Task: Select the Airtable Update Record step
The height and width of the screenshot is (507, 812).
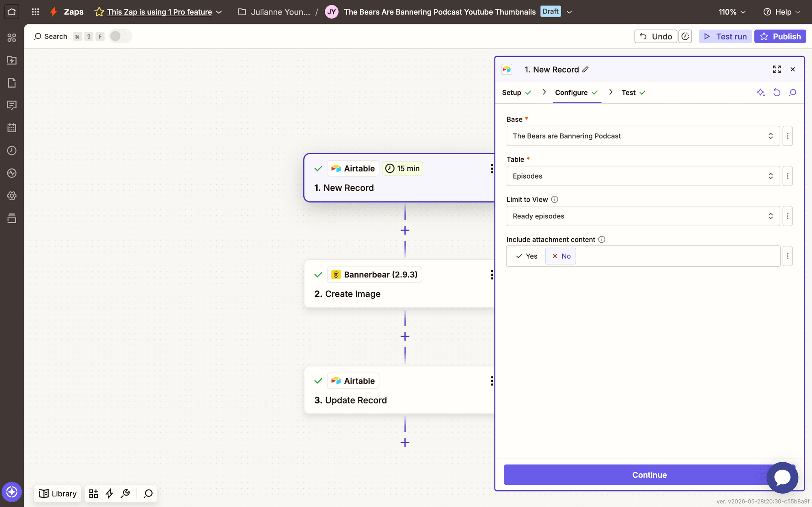Action: tap(400, 390)
